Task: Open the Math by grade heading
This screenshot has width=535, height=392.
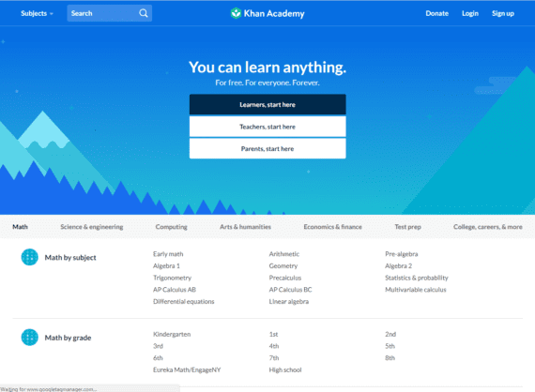Action: tap(68, 338)
